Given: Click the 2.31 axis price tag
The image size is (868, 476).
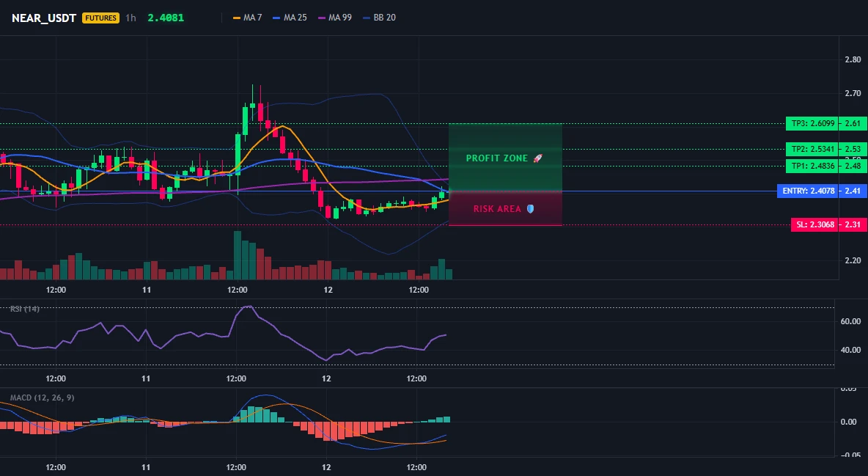Looking at the screenshot, I should pos(853,225).
